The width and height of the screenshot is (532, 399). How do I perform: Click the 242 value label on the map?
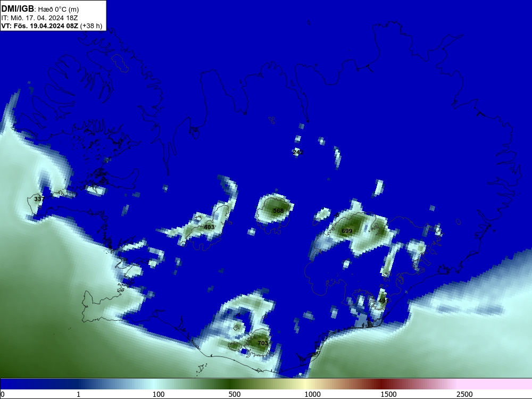pos(298,152)
